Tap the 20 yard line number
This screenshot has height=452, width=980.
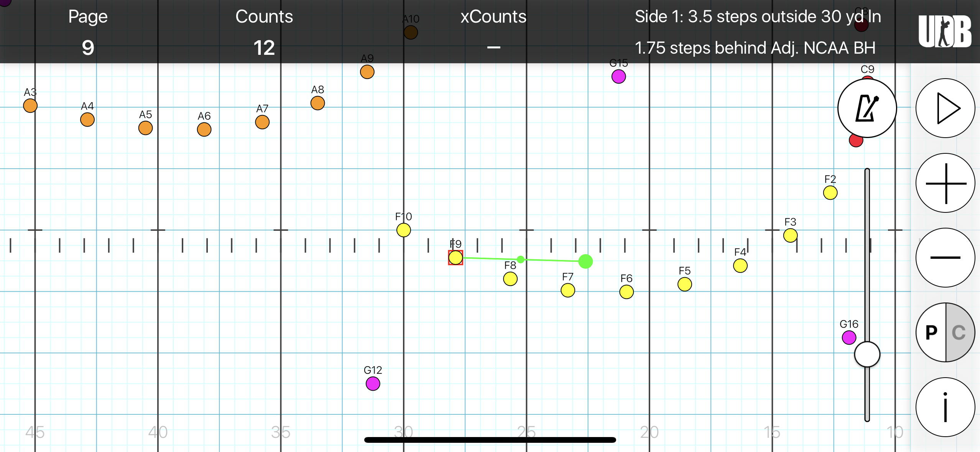coord(649,432)
